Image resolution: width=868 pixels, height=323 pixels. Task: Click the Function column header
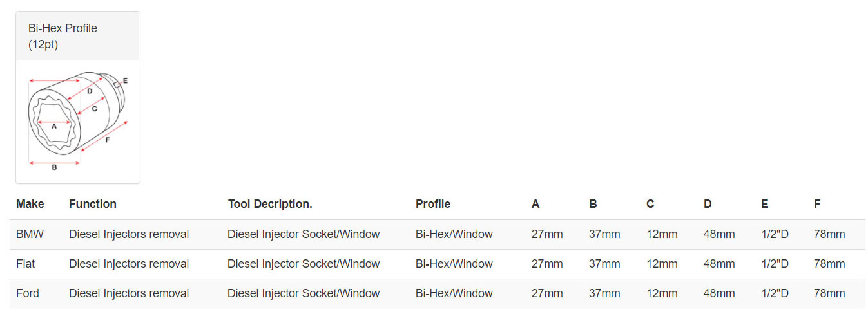(93, 204)
